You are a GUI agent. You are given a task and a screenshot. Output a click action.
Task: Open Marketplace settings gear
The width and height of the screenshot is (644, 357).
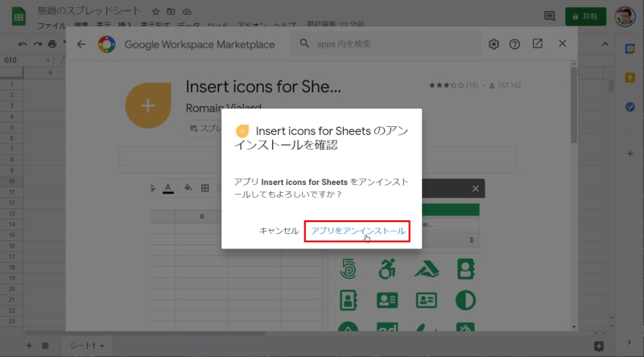(493, 44)
